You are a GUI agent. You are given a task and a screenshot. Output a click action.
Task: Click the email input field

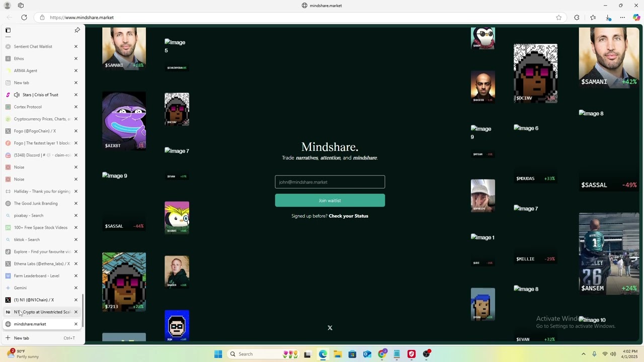(x=330, y=182)
